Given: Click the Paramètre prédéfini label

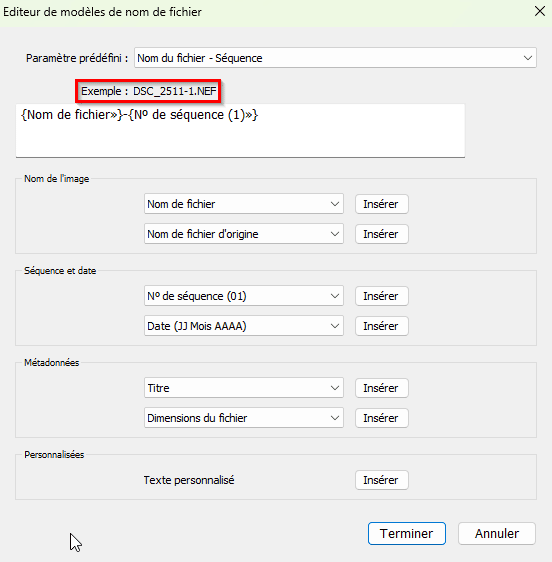Looking at the screenshot, I should click(77, 58).
